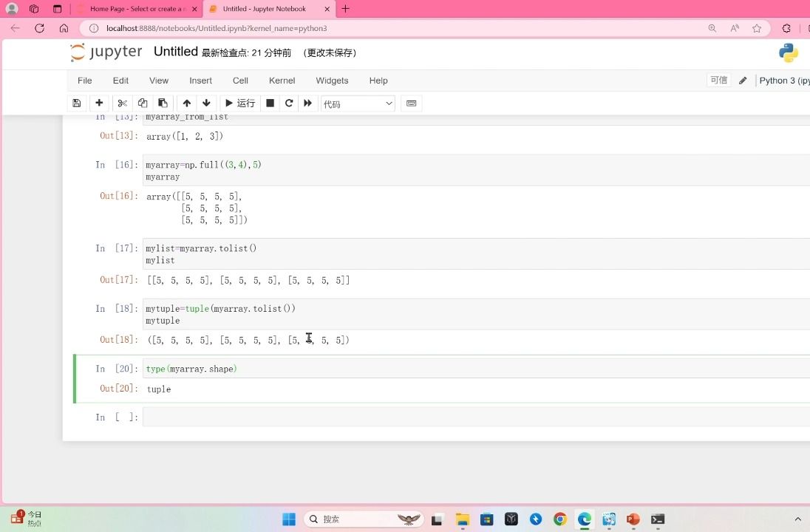Select the type(myarray.shape) code cell
The width and height of the screenshot is (810, 532).
point(476,369)
